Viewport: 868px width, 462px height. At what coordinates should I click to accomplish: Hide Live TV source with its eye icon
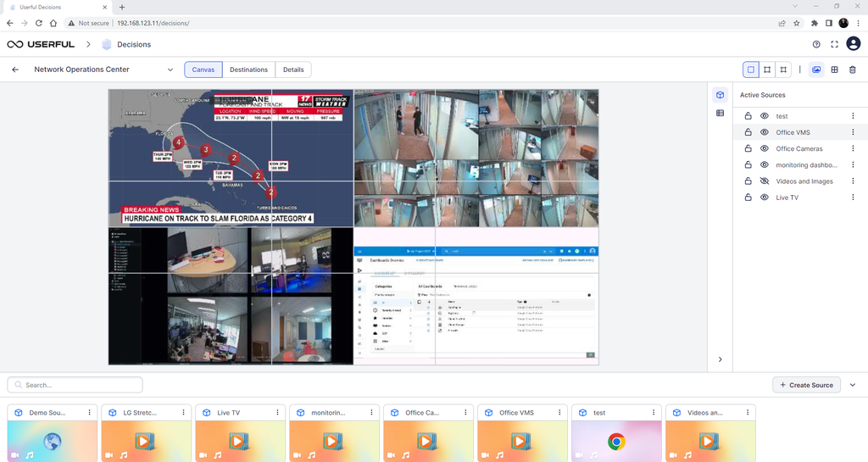pyautogui.click(x=765, y=198)
